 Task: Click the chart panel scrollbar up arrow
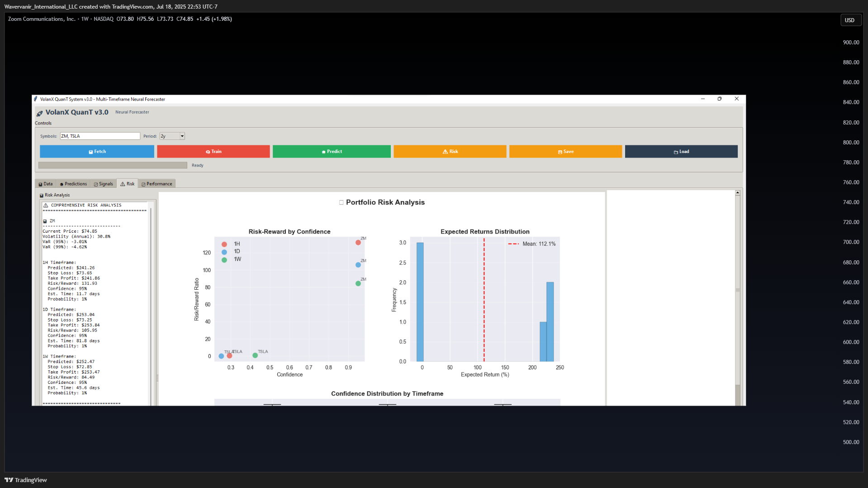[x=738, y=193]
